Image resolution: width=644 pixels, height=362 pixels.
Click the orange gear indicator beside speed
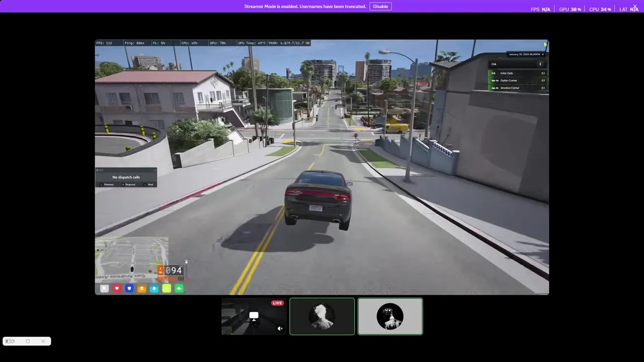[x=160, y=270]
